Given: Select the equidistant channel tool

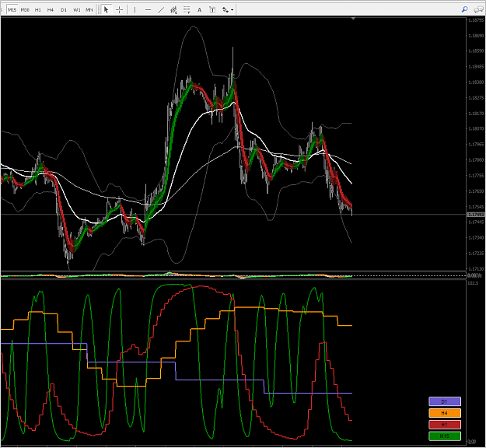Looking at the screenshot, I should click(173, 10).
